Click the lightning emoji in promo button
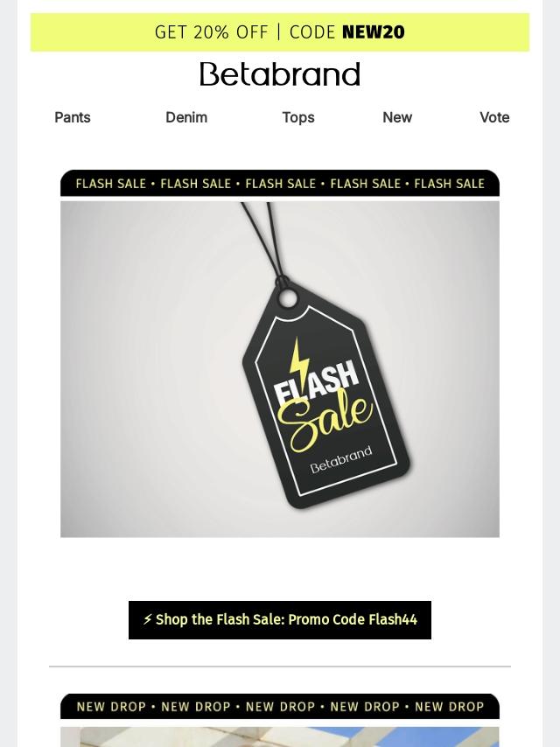The height and width of the screenshot is (747, 560). (147, 619)
